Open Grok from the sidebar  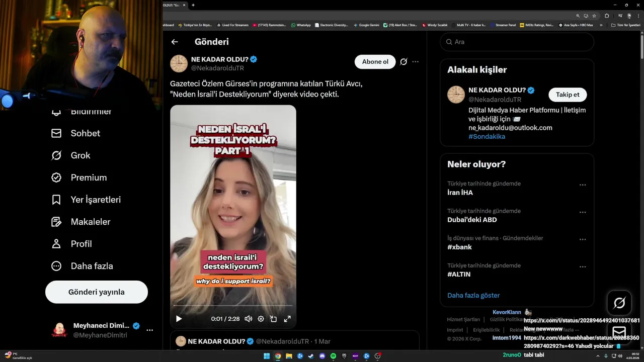71,155
